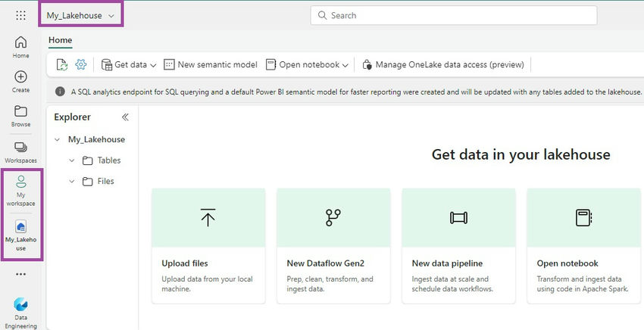Switch experience via Data Engineering icon
Image resolution: width=644 pixels, height=330 pixels.
click(x=20, y=313)
